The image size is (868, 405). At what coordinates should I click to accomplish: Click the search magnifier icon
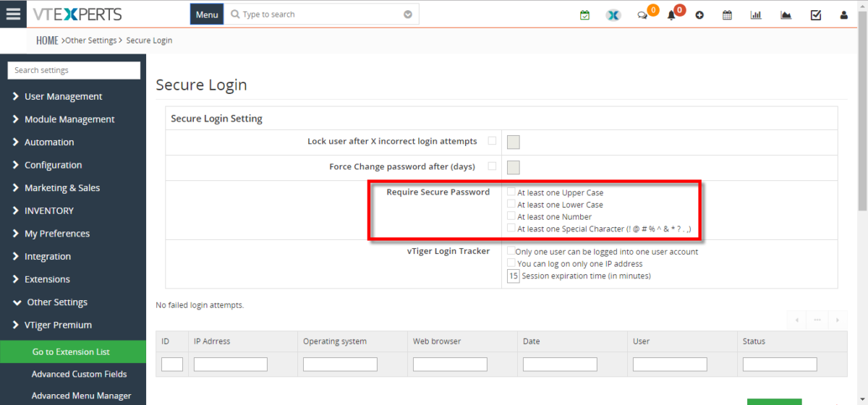point(235,14)
